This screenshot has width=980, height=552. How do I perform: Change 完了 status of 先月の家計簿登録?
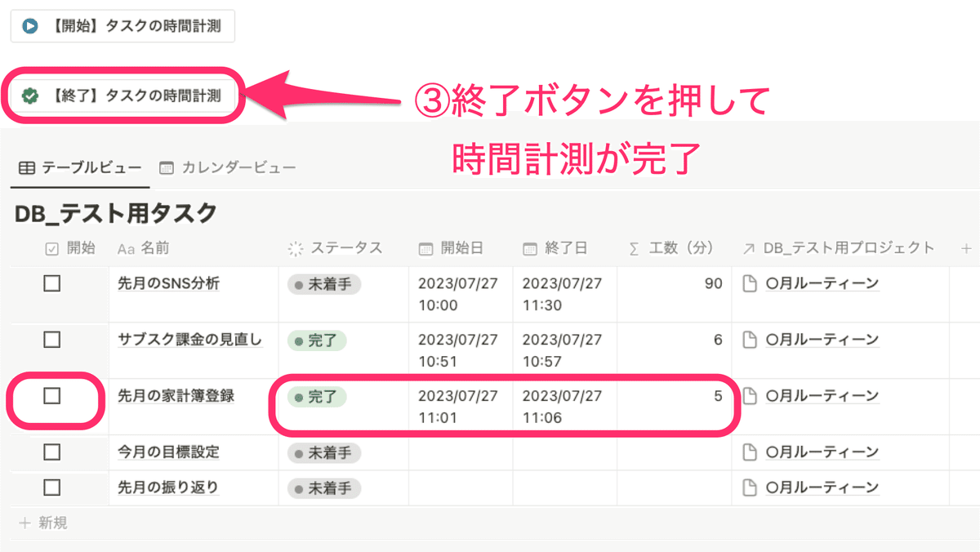317,397
